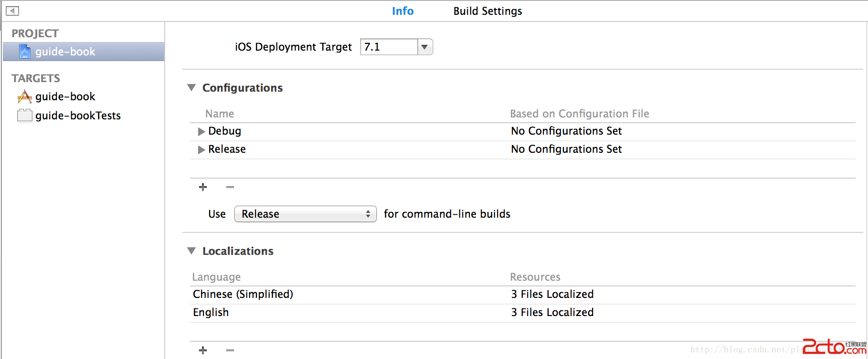Collapse the Configurations section
This screenshot has height=359, width=868.
pos(191,88)
